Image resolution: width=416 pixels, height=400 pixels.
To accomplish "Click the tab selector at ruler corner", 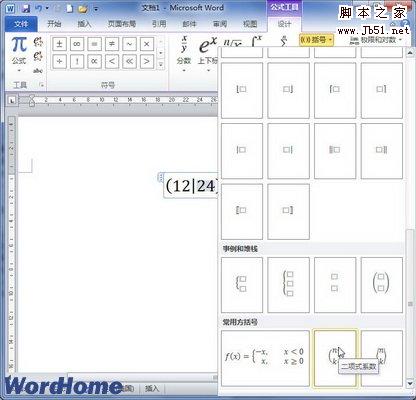I will click(12, 100).
